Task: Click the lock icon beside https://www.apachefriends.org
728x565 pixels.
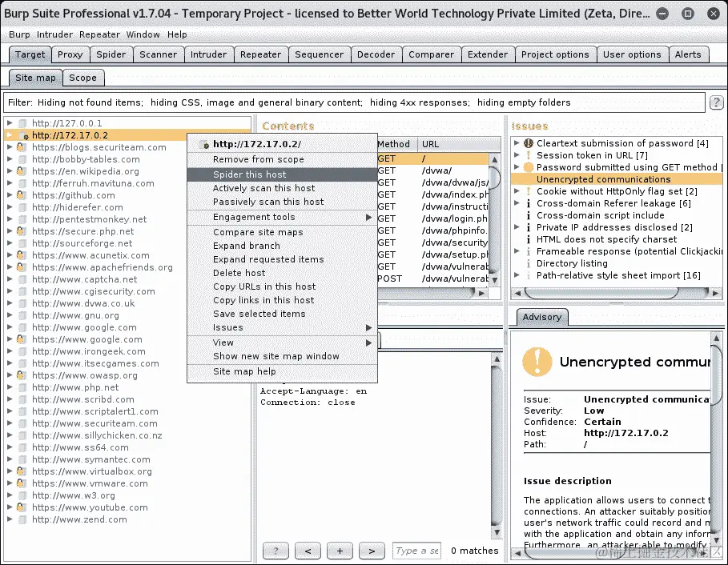Action: 22,267
